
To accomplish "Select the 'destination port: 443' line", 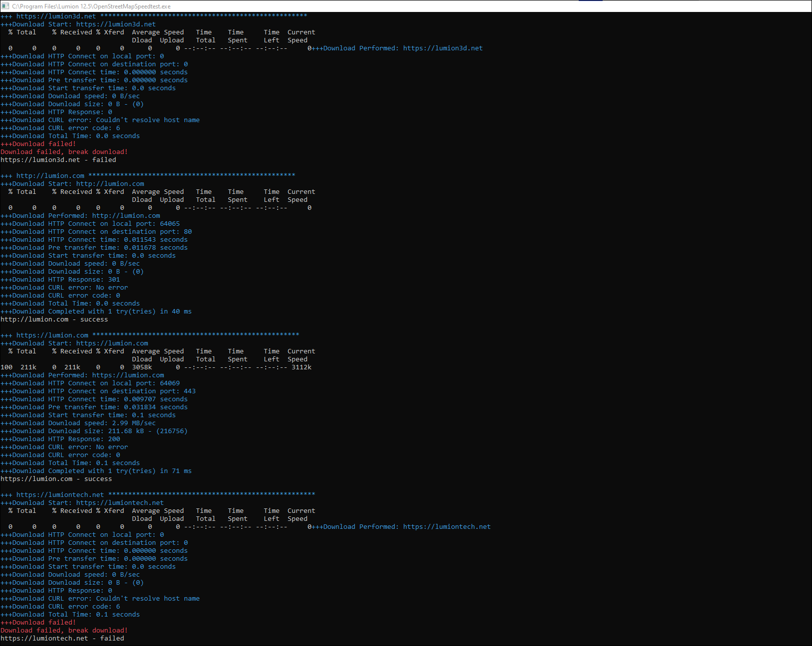I will [98, 391].
